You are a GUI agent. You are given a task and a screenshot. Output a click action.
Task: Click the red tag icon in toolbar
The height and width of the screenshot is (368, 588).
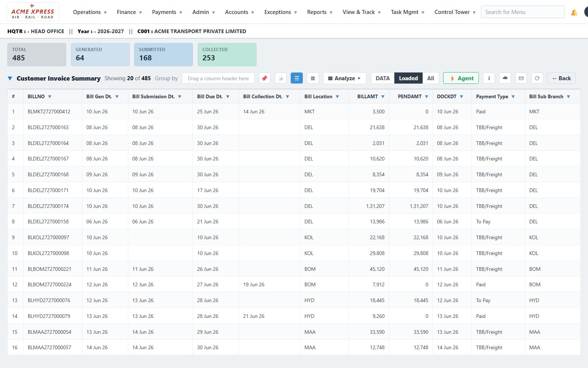tap(265, 78)
